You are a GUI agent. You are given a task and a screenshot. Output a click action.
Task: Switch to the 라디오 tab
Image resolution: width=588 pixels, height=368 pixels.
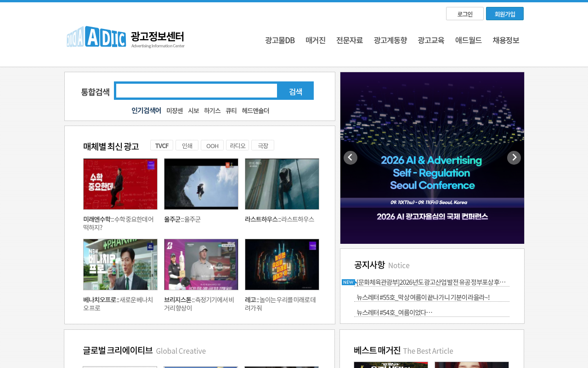[x=237, y=145]
